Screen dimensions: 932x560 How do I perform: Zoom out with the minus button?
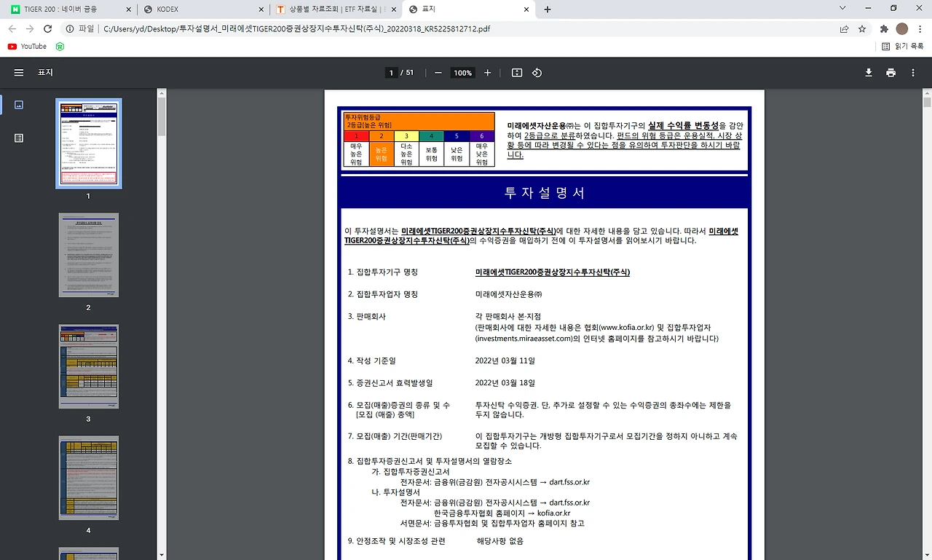[x=438, y=73]
